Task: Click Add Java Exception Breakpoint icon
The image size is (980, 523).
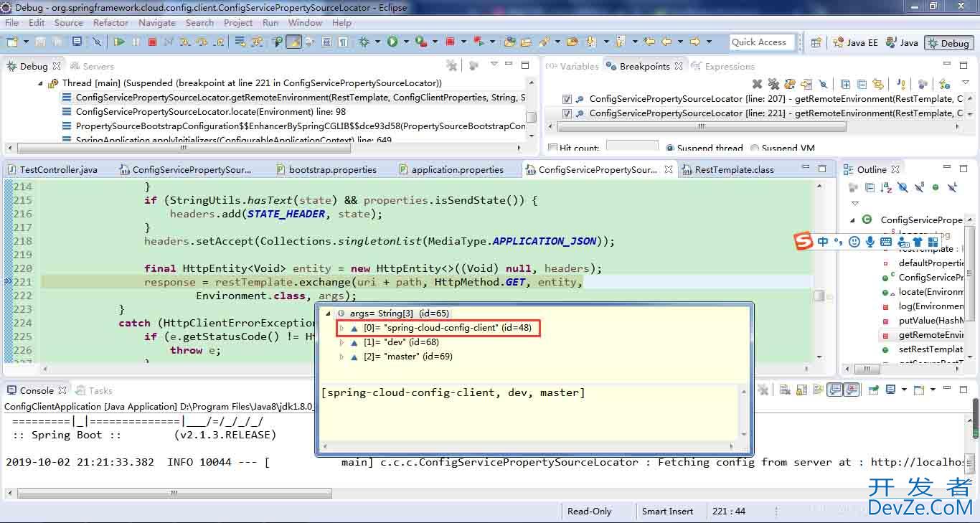Action: [x=902, y=84]
